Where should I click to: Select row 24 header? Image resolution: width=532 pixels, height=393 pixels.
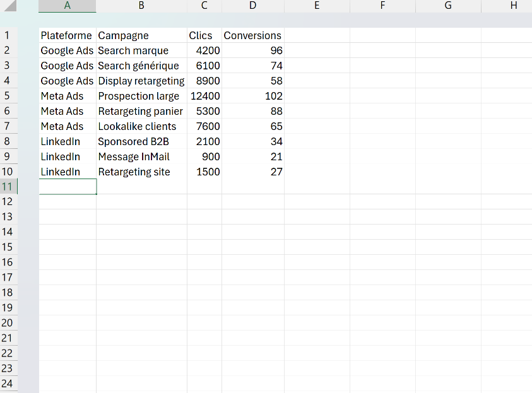8,384
